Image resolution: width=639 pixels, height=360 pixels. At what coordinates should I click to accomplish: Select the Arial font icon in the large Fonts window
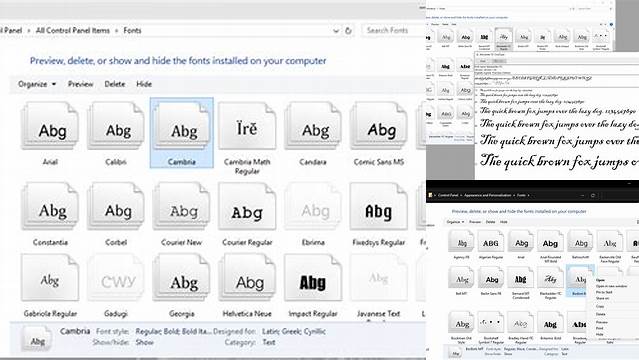tap(50, 126)
